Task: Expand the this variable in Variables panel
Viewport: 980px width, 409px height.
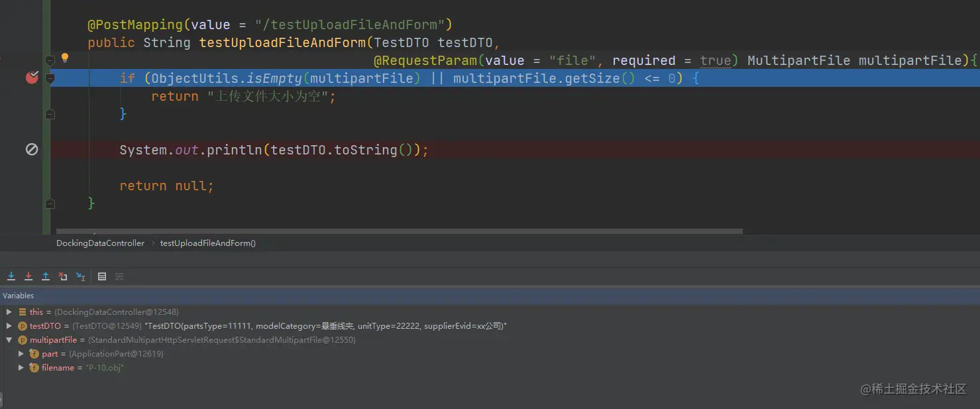Action: (x=9, y=312)
